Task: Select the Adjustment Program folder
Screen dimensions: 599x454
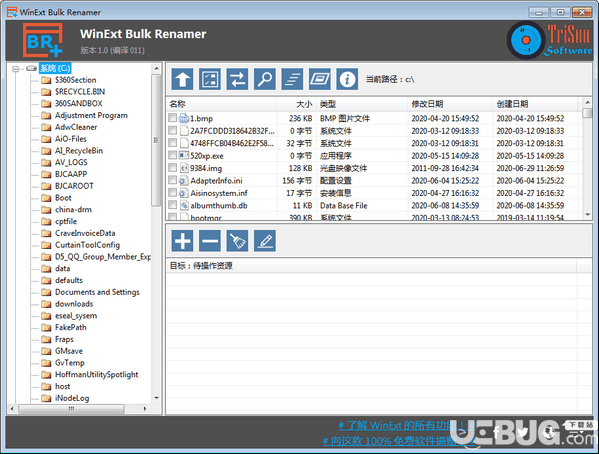Action: 91,115
